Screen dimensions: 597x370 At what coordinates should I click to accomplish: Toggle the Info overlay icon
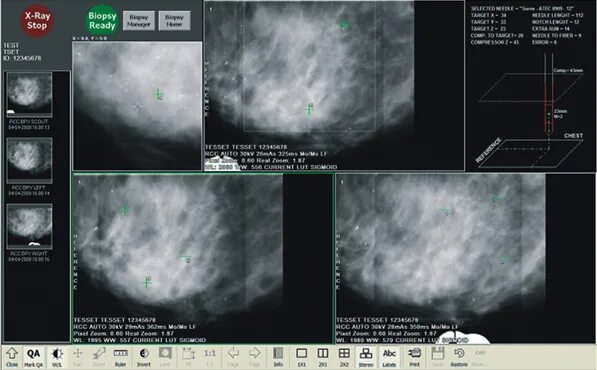(x=278, y=357)
